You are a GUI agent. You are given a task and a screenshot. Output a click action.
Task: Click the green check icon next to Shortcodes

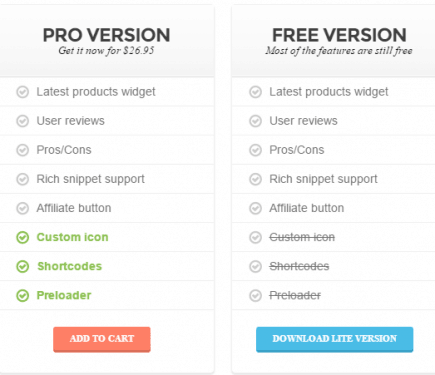23,266
